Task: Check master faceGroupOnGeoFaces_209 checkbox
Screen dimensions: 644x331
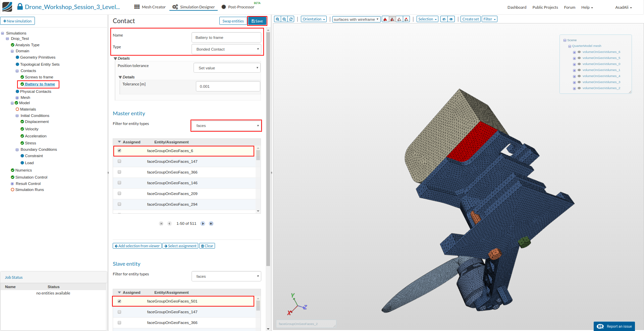Action: 119,194
